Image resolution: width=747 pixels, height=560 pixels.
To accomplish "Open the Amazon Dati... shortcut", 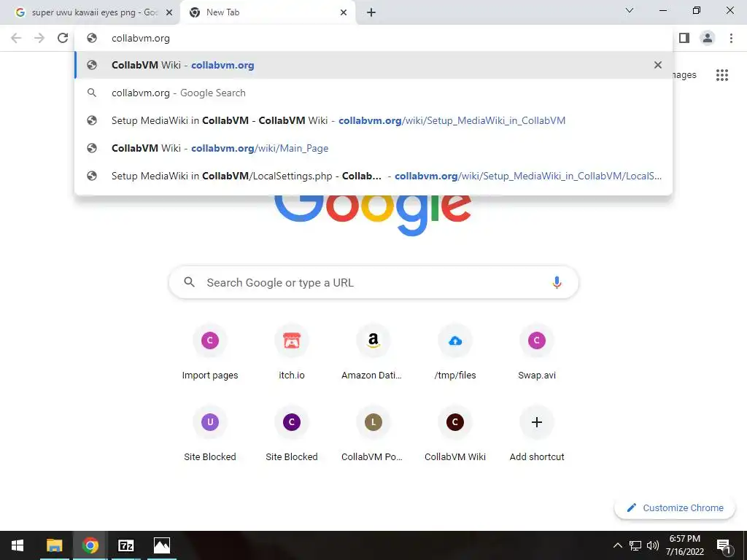I will click(373, 352).
